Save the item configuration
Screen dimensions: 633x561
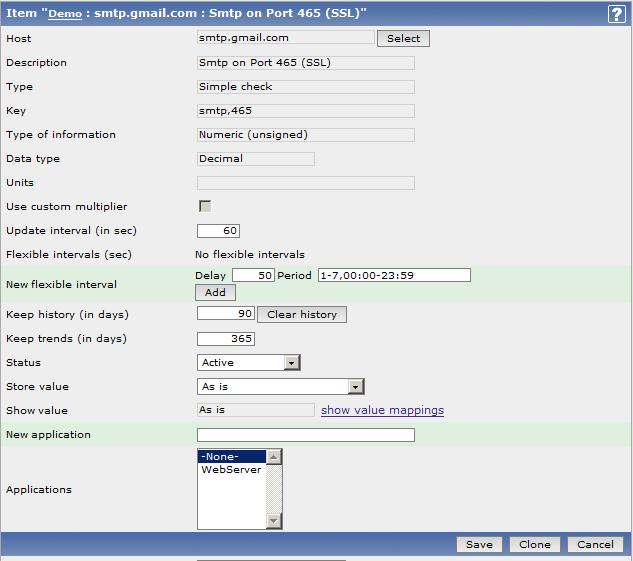tap(479, 544)
